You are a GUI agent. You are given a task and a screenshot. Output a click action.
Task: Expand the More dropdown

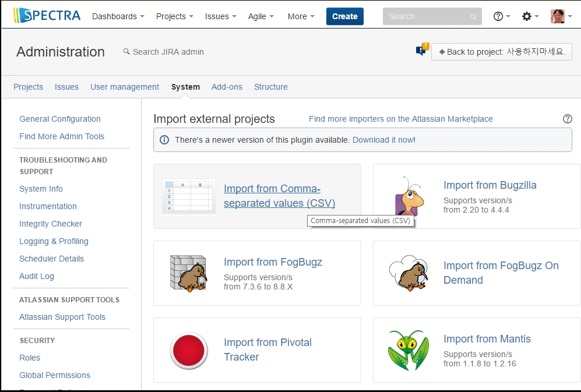(x=301, y=16)
